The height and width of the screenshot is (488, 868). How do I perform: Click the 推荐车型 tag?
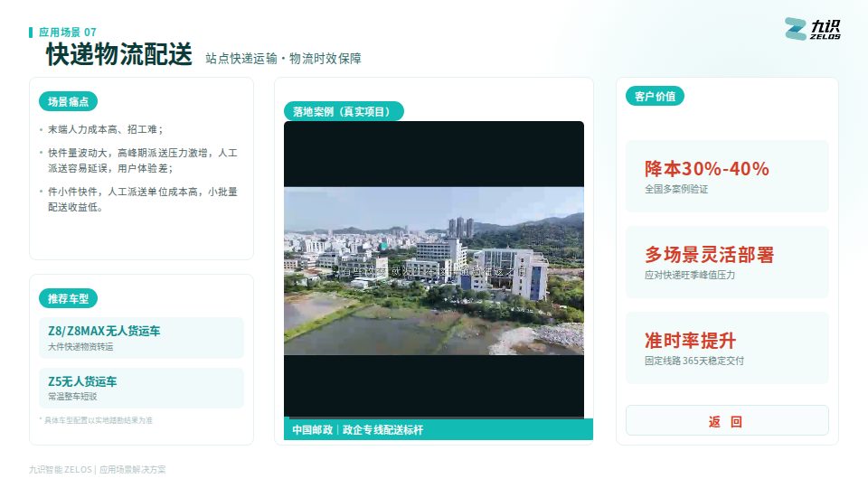coord(68,299)
